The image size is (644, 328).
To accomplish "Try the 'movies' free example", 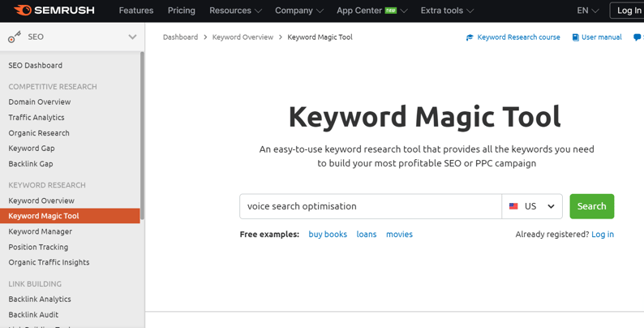I will click(399, 235).
